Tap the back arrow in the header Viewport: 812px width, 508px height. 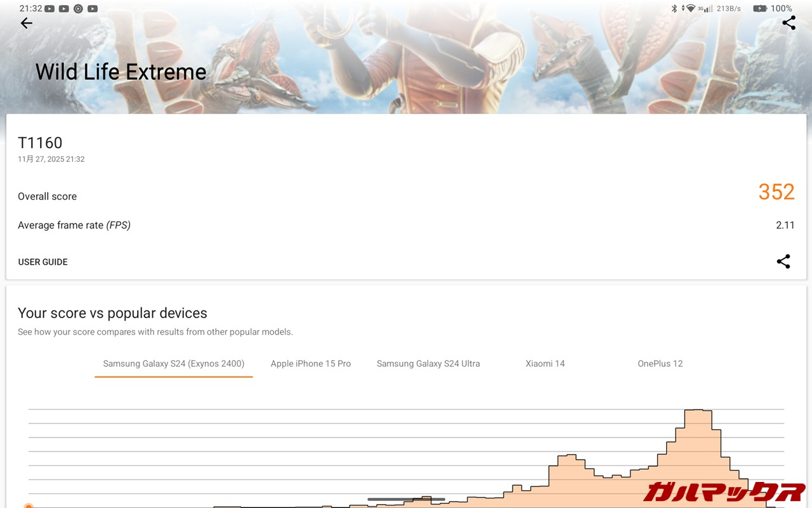point(26,23)
